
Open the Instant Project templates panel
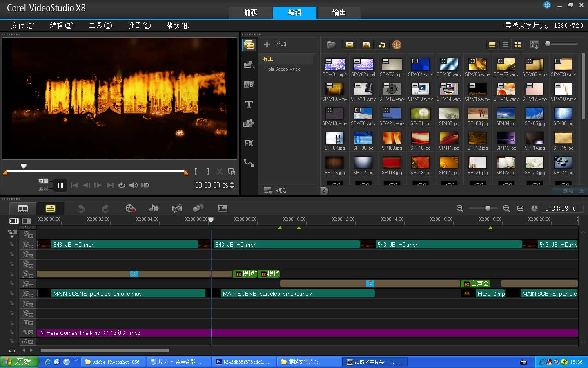[x=249, y=64]
